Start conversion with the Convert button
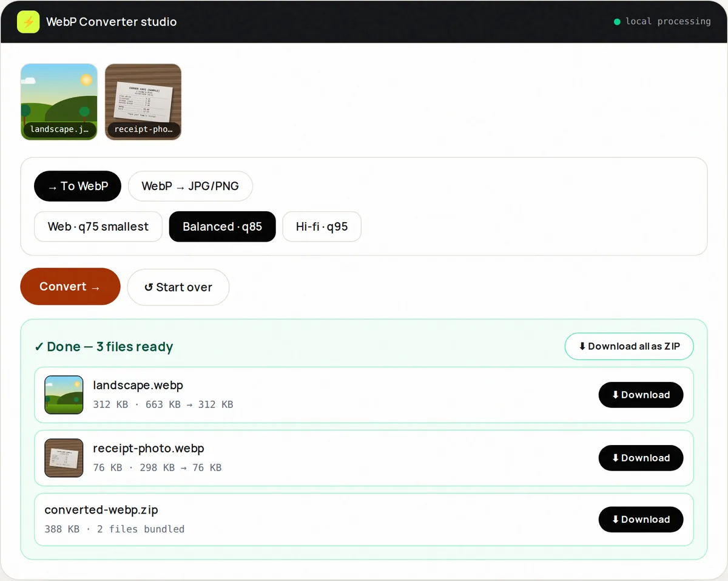This screenshot has height=581, width=728. pos(70,287)
